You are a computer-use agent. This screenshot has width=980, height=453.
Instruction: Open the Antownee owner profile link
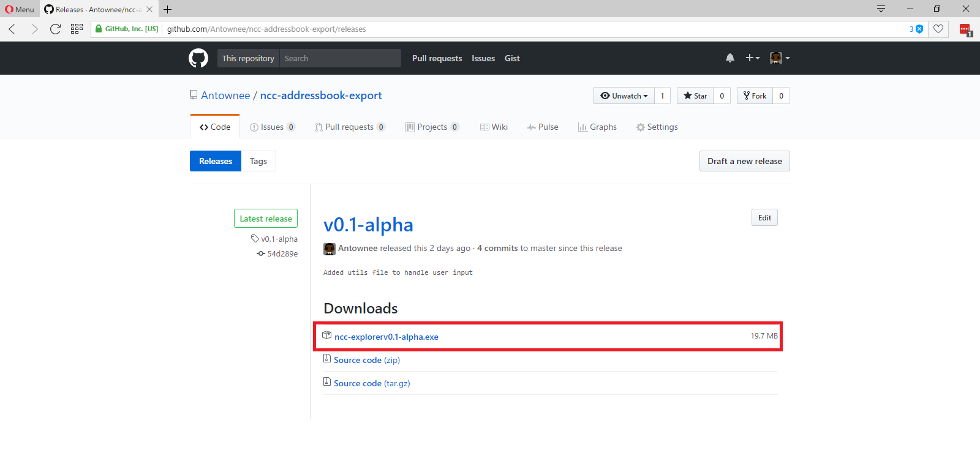pyautogui.click(x=225, y=95)
